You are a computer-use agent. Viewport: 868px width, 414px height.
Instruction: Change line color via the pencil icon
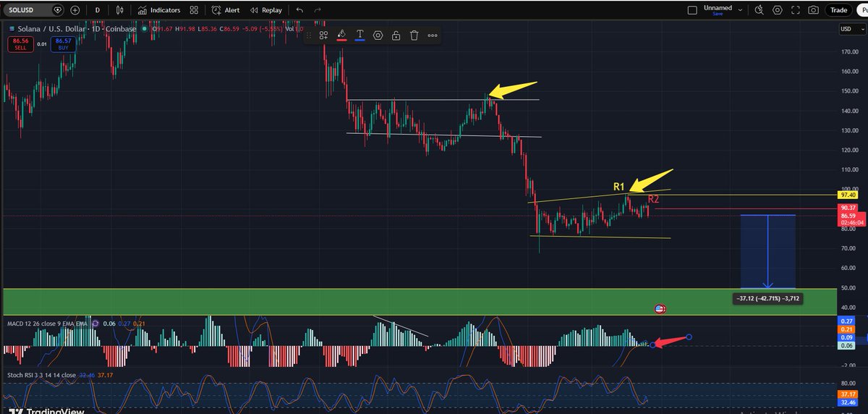[342, 35]
